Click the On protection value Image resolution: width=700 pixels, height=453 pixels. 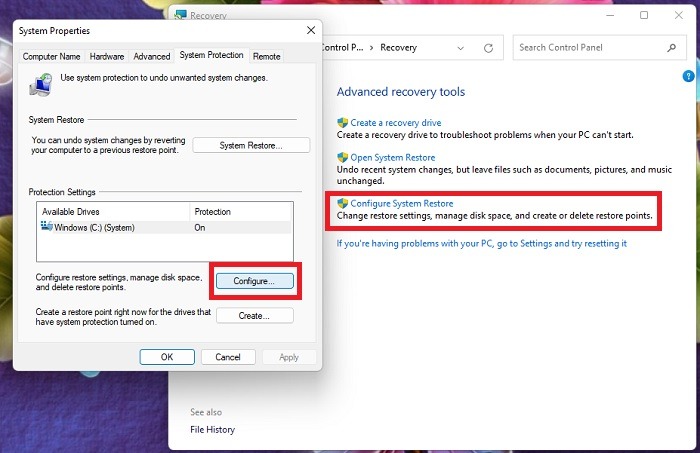click(200, 228)
